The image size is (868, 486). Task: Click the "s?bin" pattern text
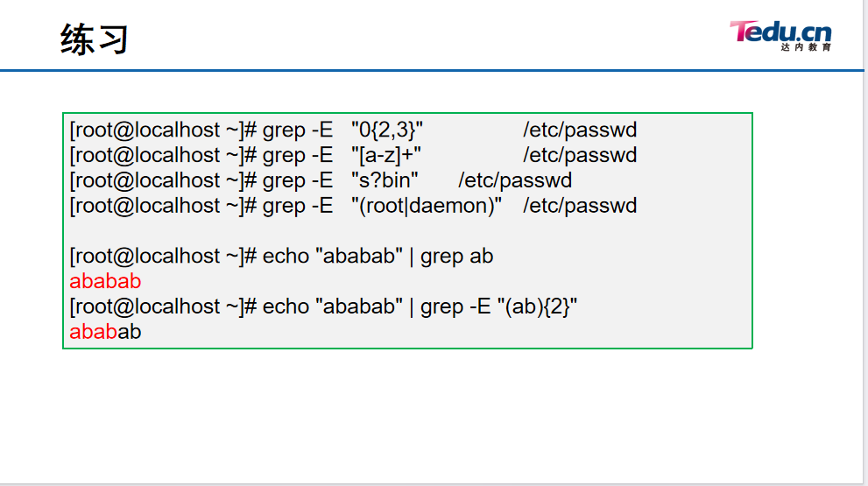(385, 180)
